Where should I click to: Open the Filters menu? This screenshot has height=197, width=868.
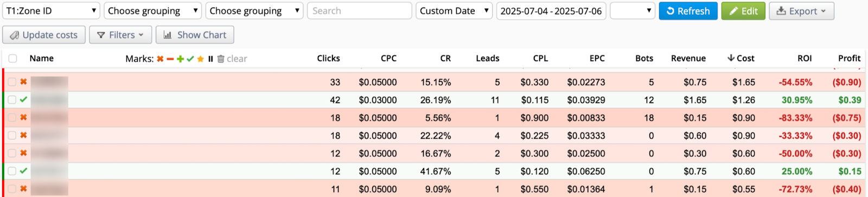[x=120, y=35]
